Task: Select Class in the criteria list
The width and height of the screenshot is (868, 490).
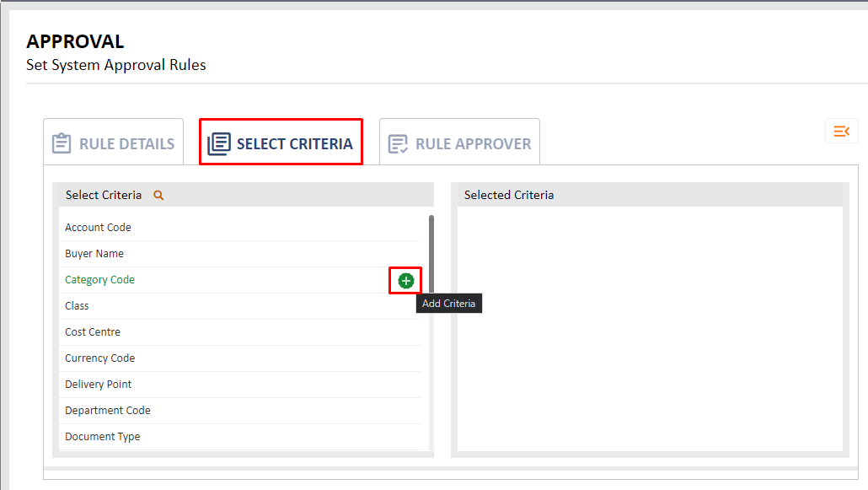Action: pos(239,306)
